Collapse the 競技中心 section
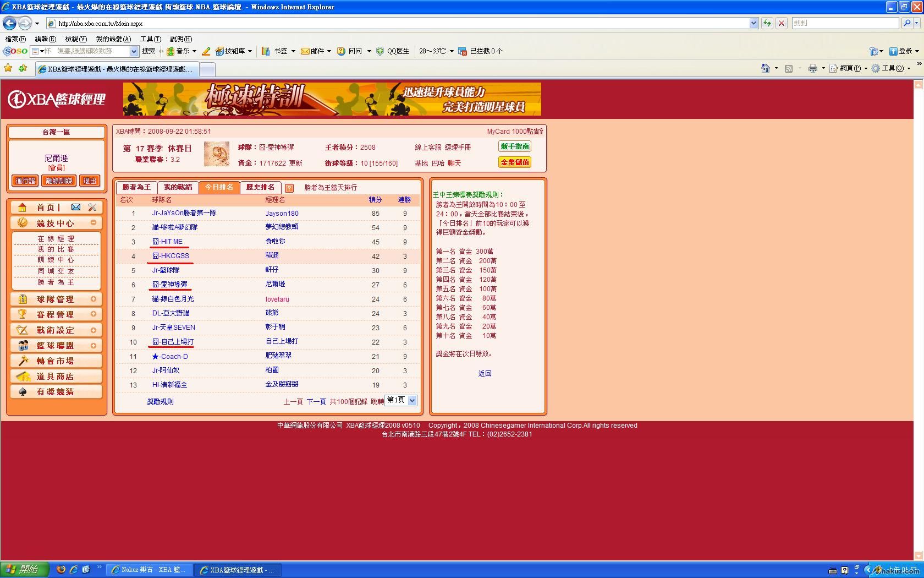This screenshot has height=578, width=924. point(94,223)
